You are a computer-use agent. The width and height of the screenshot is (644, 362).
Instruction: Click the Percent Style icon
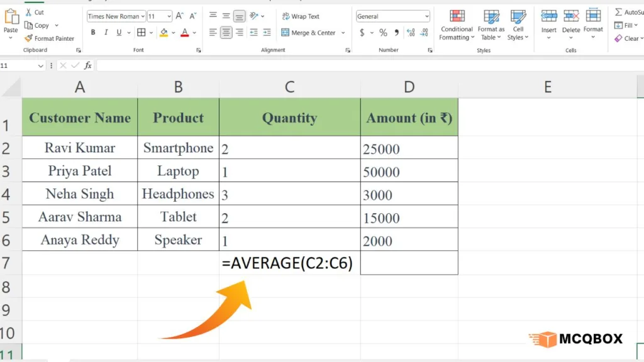click(x=383, y=33)
